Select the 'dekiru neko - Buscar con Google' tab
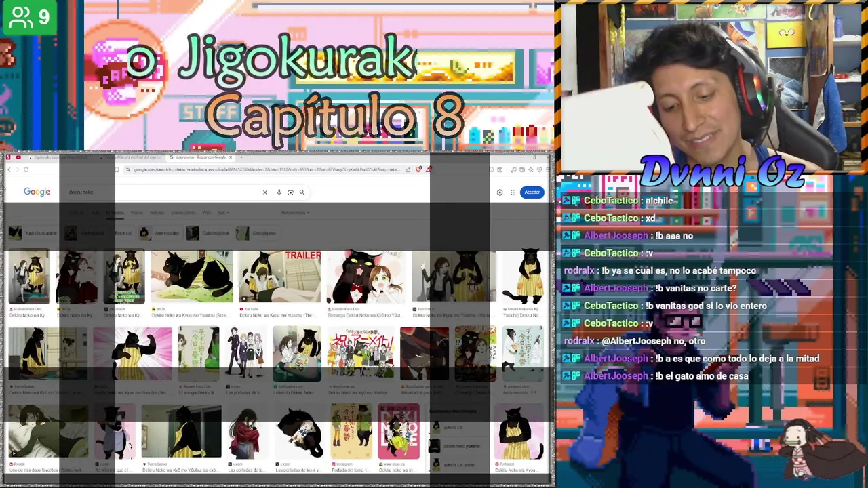This screenshot has height=488, width=868. click(x=201, y=157)
